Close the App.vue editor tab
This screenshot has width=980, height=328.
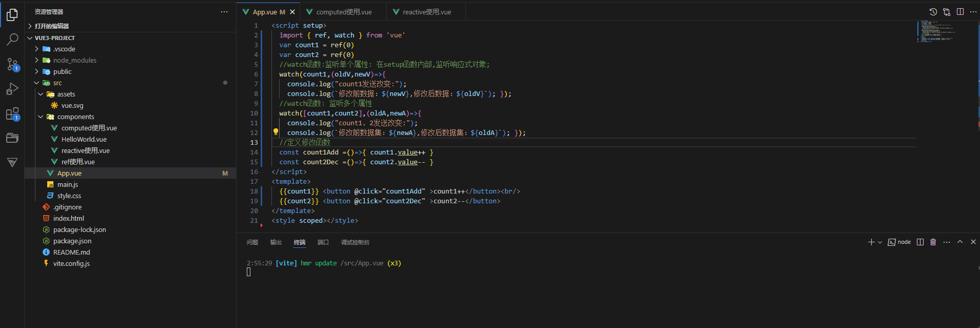(292, 12)
